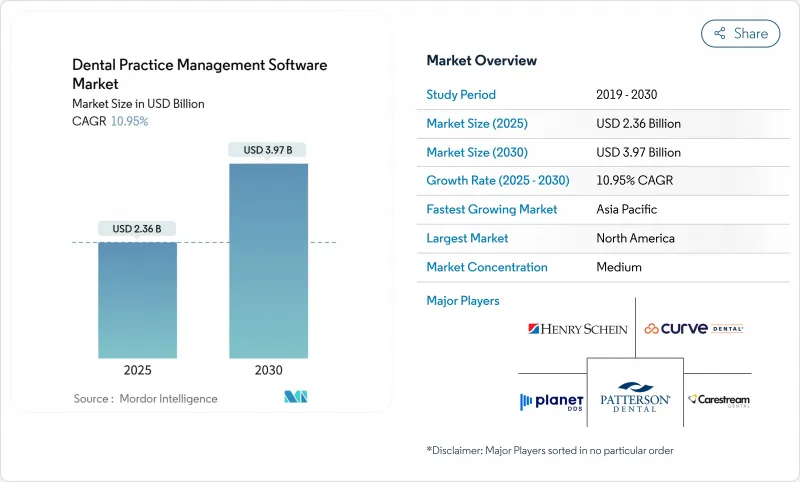Viewport: 800px width, 482px height.
Task: Click the Carestream Dental logo
Action: (718, 400)
